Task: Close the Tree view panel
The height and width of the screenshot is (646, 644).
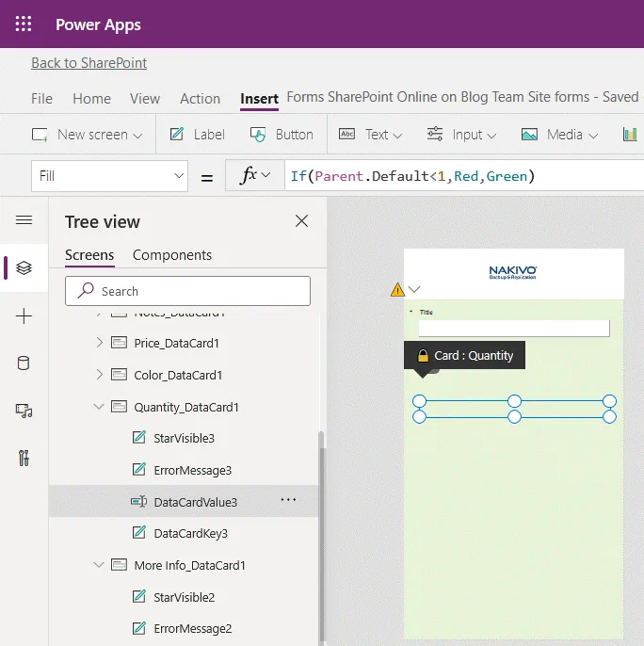Action: pos(301,221)
